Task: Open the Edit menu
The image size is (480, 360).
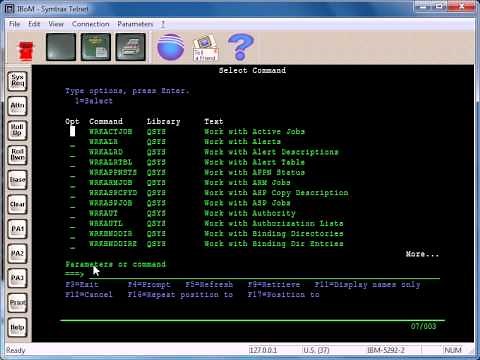Action: coord(34,24)
